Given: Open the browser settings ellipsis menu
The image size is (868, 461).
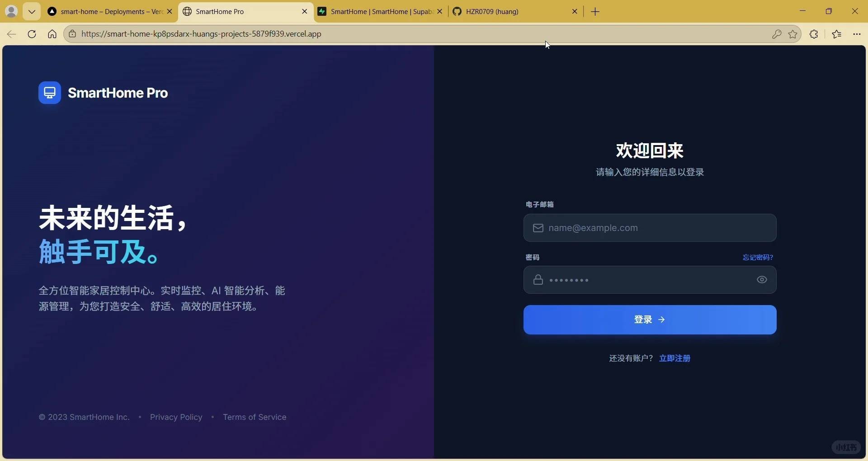Looking at the screenshot, I should 857,34.
